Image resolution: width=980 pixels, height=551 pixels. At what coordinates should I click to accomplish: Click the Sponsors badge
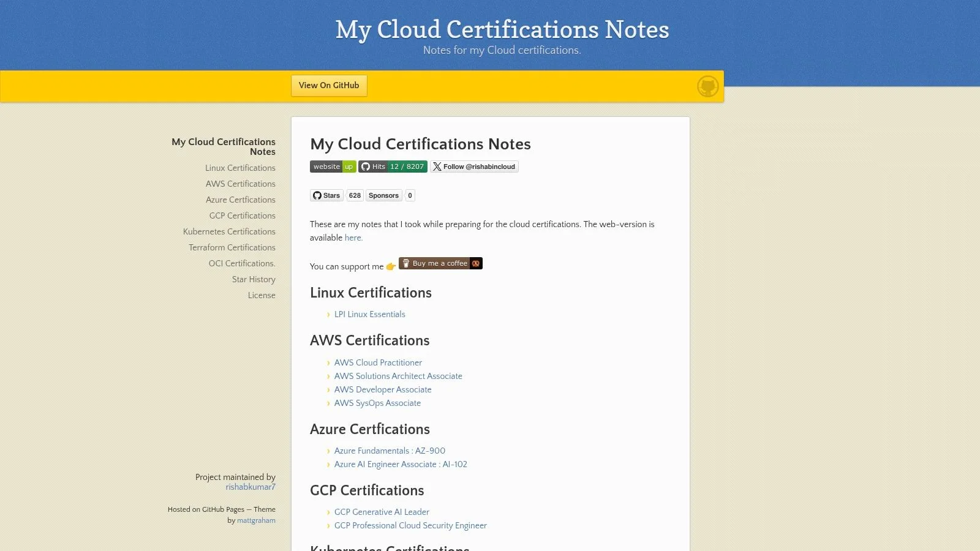(384, 195)
